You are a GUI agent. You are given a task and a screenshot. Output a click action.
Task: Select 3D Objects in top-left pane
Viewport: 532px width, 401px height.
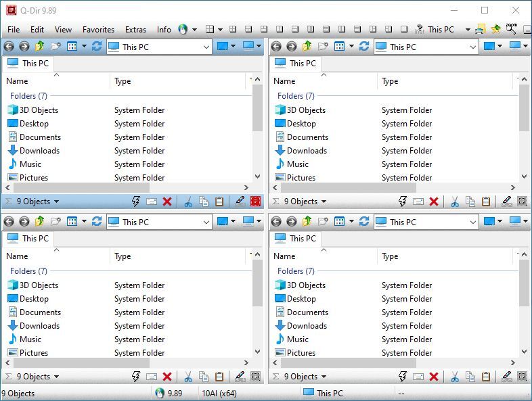click(33, 110)
